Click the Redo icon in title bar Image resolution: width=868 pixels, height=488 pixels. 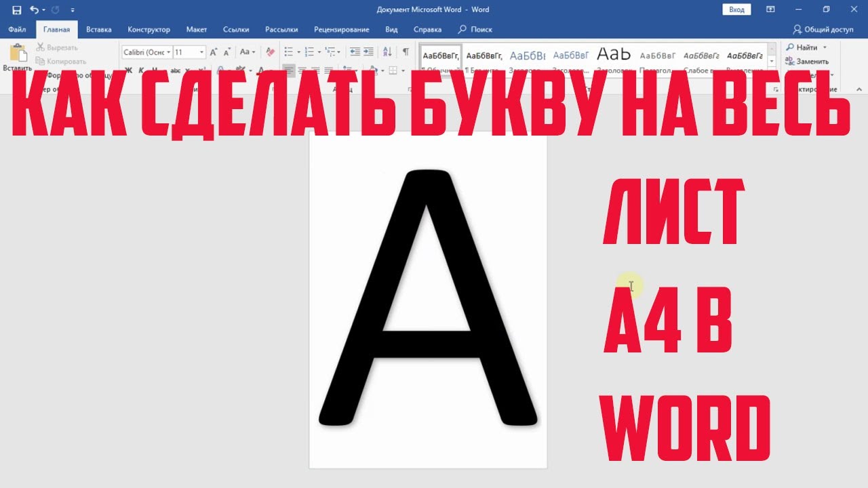[x=56, y=9]
